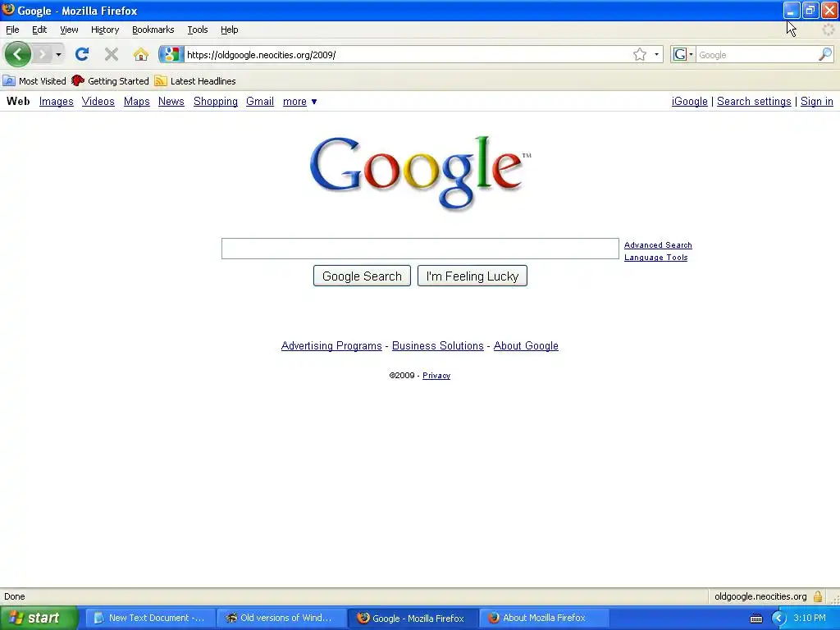The image size is (840, 630).
Task: Open the History menu
Action: click(105, 30)
